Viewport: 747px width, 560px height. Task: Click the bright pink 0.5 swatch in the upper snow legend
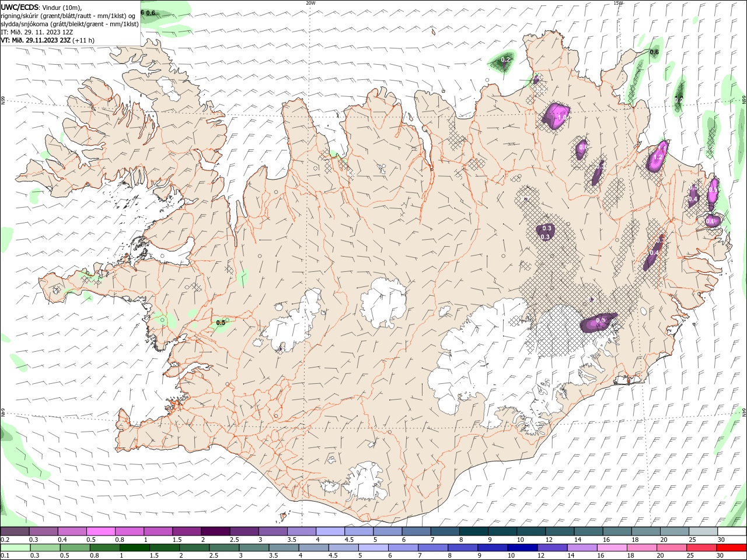point(100,531)
